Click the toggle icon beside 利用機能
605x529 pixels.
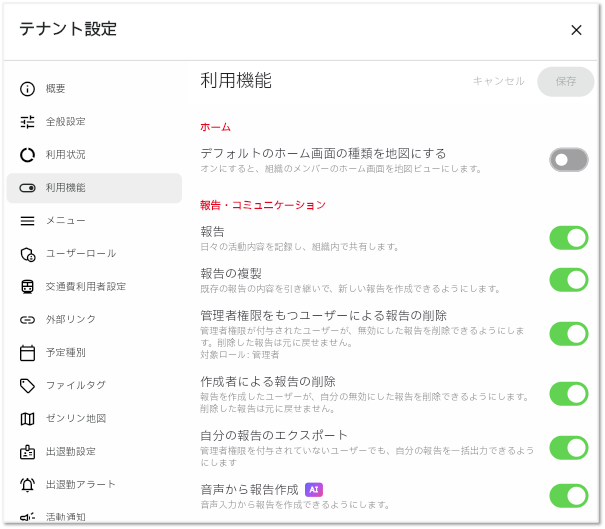click(27, 188)
